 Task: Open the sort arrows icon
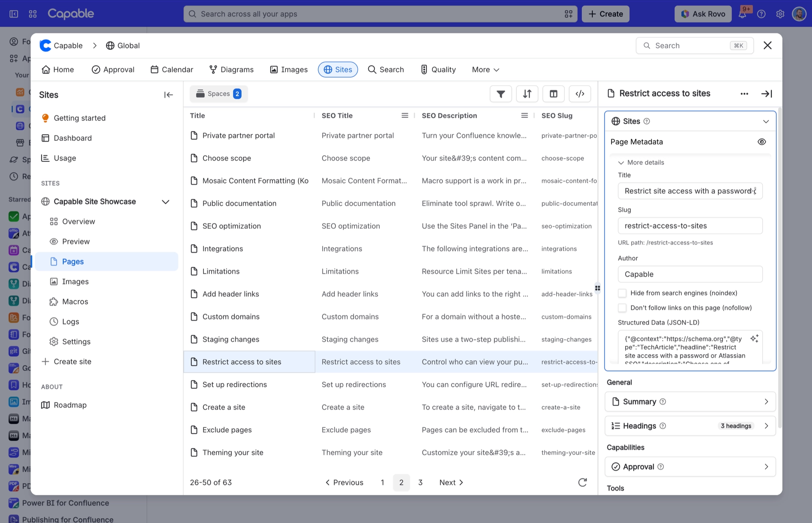tap(527, 94)
